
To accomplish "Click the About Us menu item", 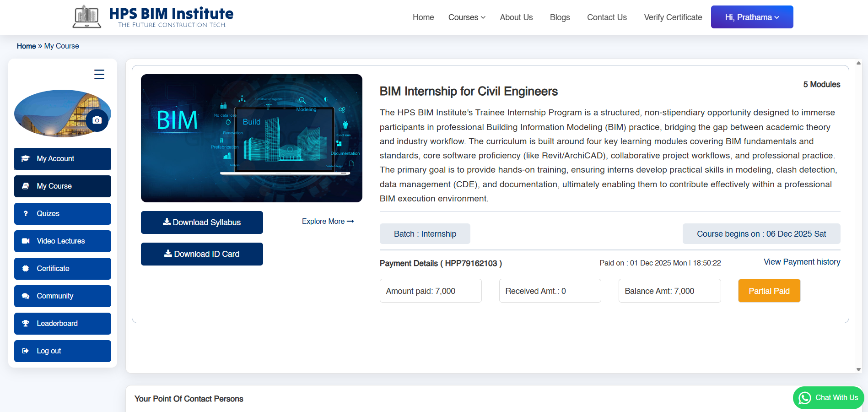I will 516,17.
